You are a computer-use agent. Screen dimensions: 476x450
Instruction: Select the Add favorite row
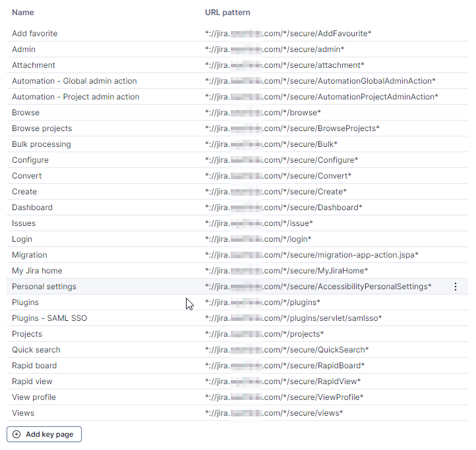pyautogui.click(x=34, y=34)
